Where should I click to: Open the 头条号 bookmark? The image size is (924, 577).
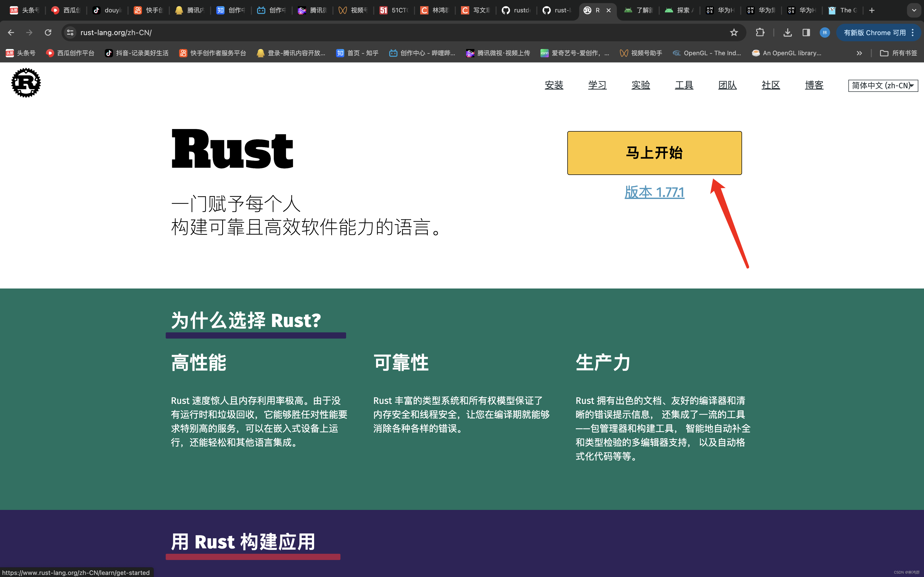click(21, 53)
